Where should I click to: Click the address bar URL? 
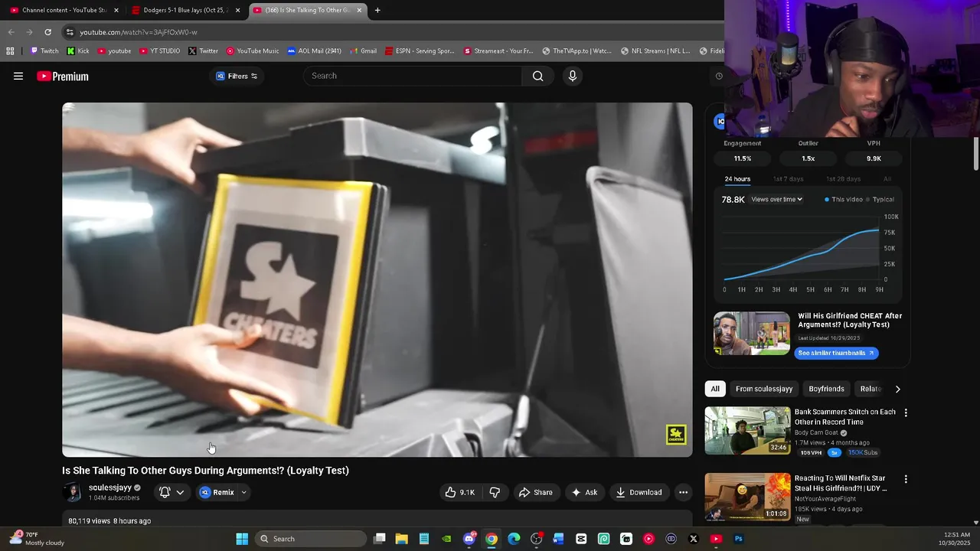[x=139, y=32]
